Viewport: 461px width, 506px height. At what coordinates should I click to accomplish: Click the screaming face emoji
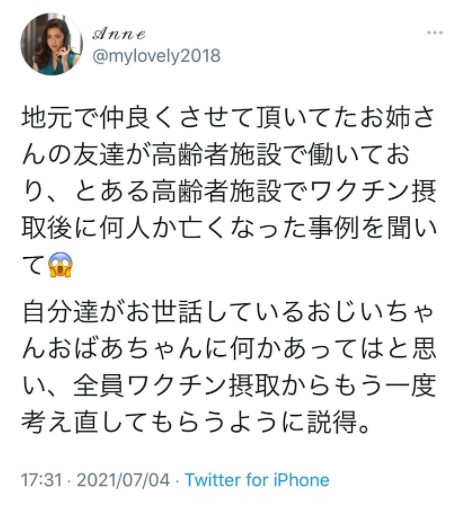point(60,265)
